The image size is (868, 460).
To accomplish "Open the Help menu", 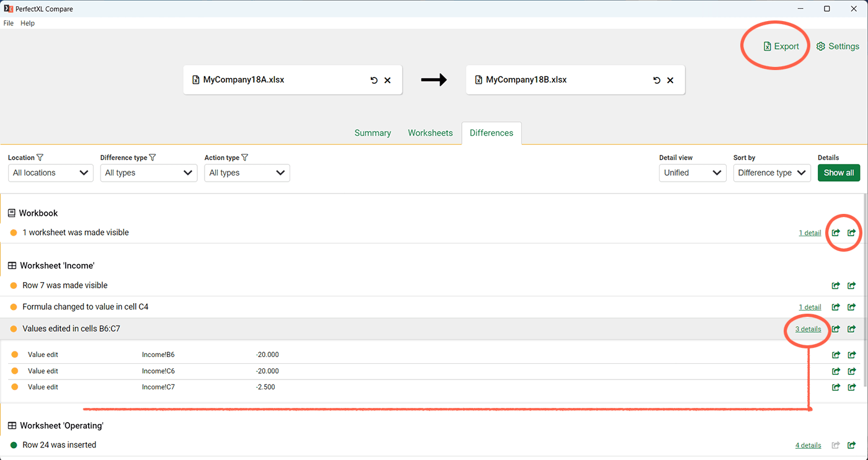I will (27, 23).
